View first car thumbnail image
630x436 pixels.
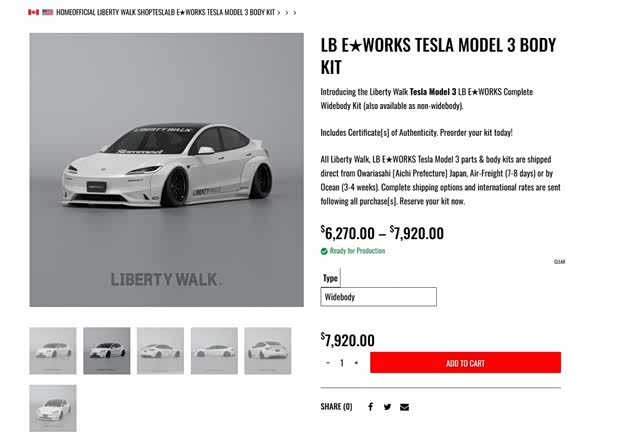point(53,351)
